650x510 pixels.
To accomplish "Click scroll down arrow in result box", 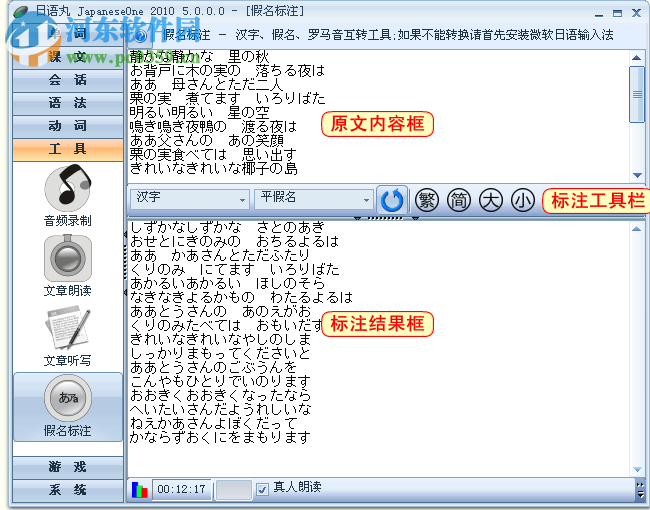I will (637, 469).
